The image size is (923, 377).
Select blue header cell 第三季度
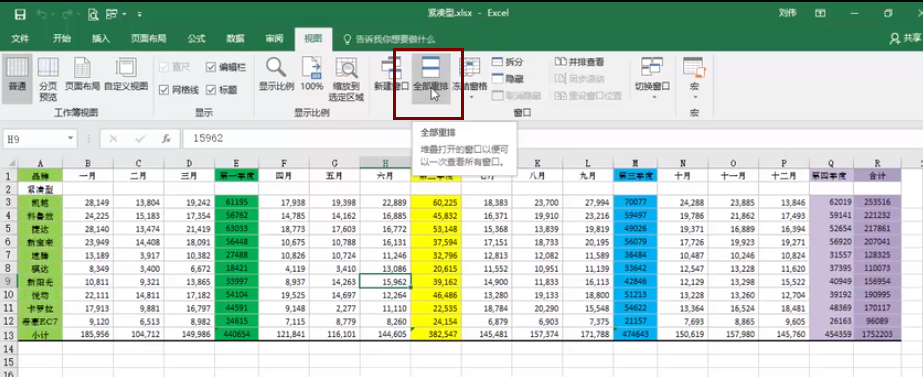pos(635,175)
